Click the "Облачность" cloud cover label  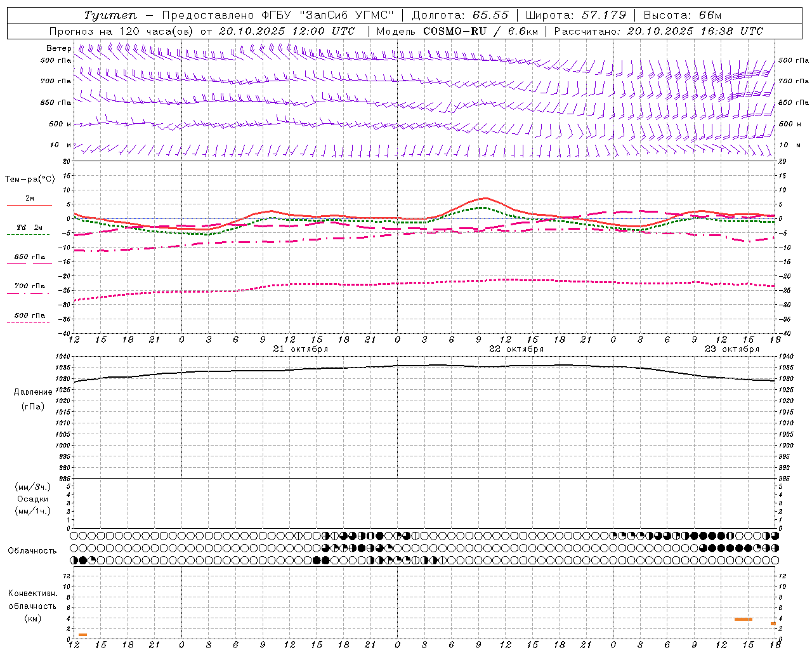click(32, 551)
